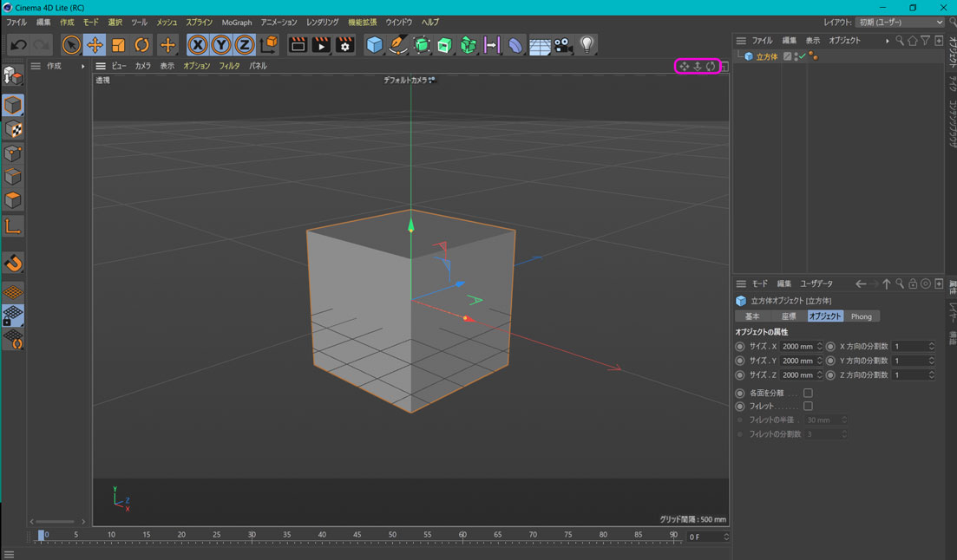Click the current frame field showing 0 F

click(704, 537)
